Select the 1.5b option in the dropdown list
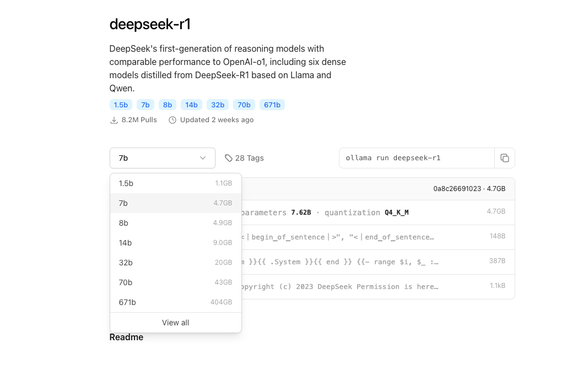Screen dimensions: 588x376 [175, 183]
